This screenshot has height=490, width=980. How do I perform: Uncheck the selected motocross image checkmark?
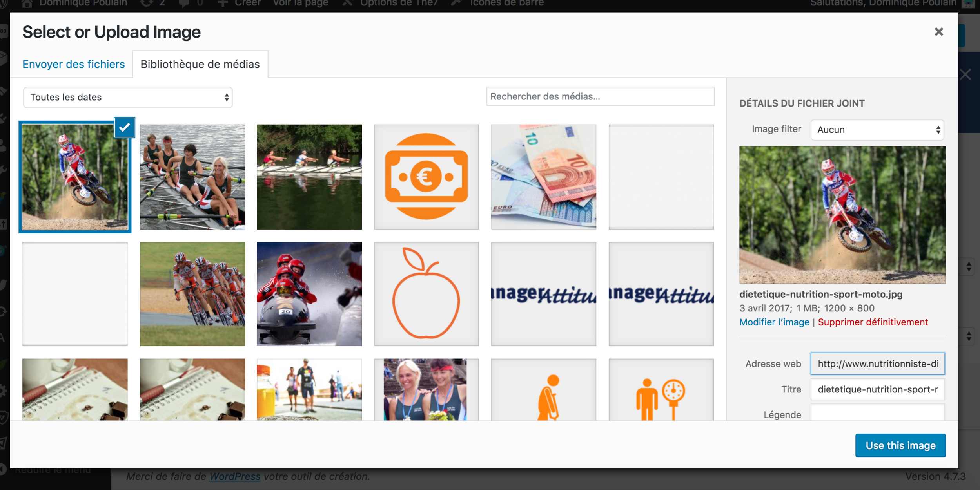(x=124, y=127)
